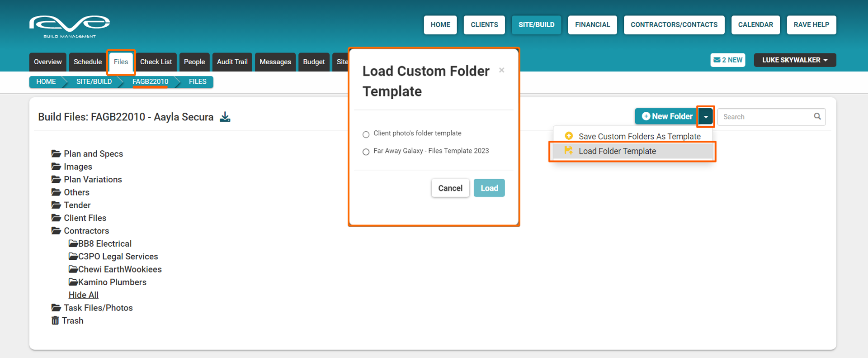Choose Save Custom Folders As Template
The height and width of the screenshot is (358, 868).
point(639,136)
